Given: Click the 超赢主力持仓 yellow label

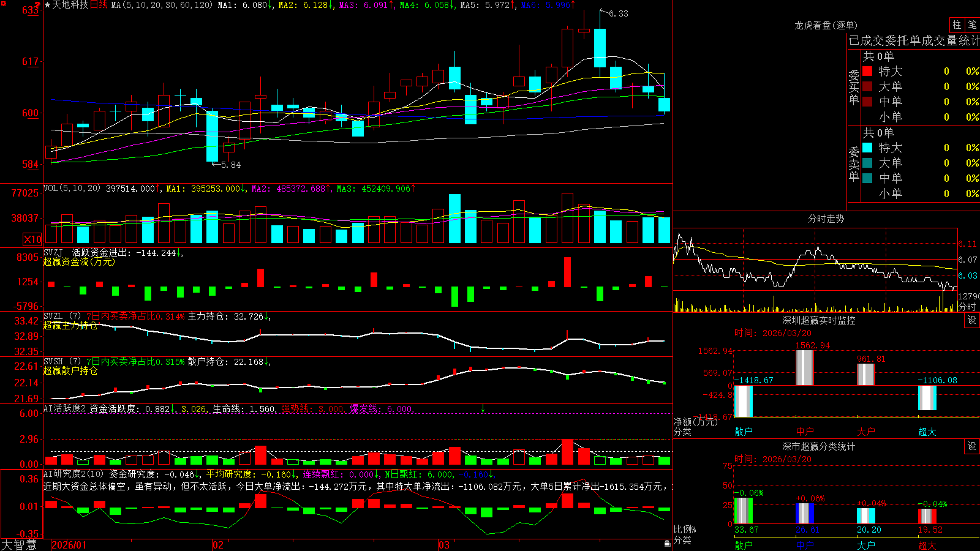Looking at the screenshot, I should coord(70,325).
